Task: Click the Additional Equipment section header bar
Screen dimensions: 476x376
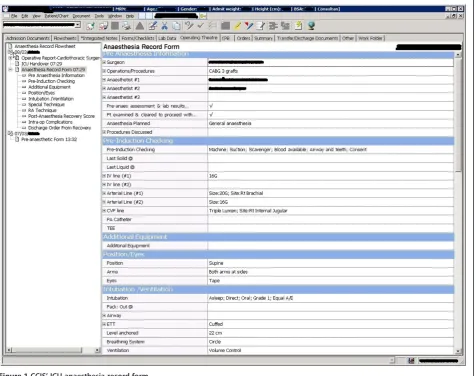Action: click(x=278, y=237)
